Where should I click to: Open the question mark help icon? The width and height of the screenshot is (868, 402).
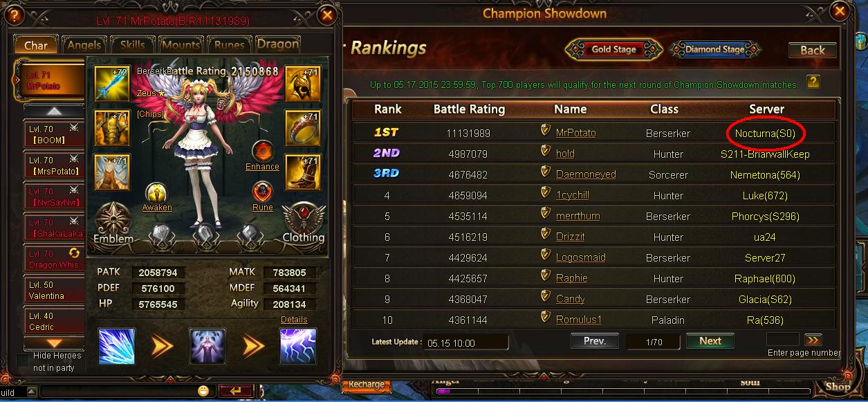(813, 81)
